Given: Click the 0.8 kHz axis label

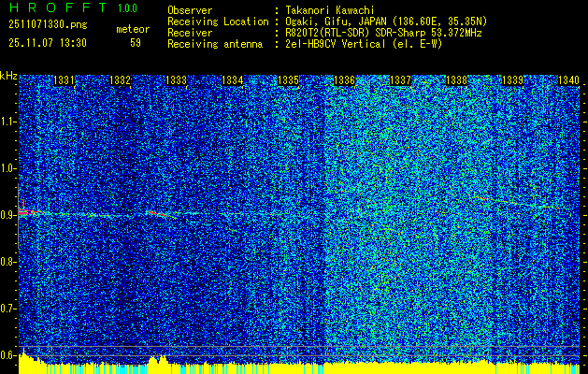Looking at the screenshot, I should click(7, 262).
